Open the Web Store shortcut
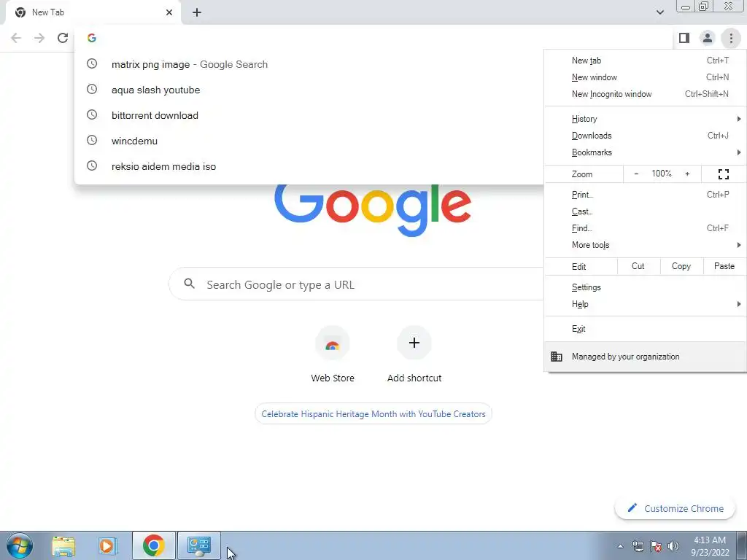 coord(333,355)
